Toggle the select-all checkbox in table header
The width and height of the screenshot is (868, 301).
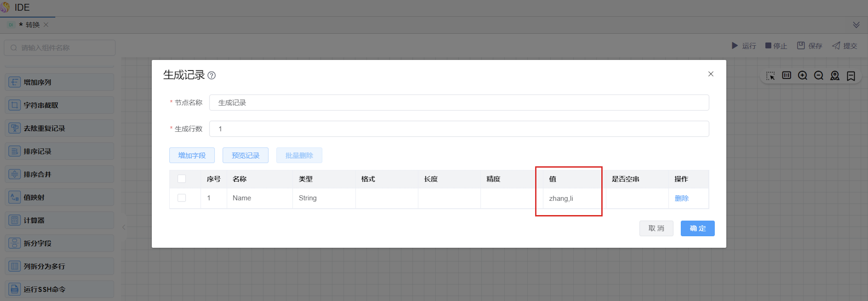pos(181,179)
